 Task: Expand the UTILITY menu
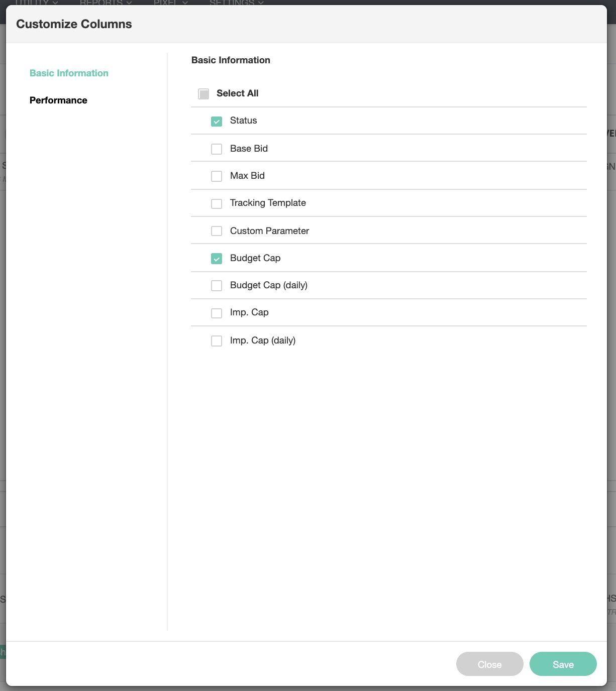[x=36, y=3]
